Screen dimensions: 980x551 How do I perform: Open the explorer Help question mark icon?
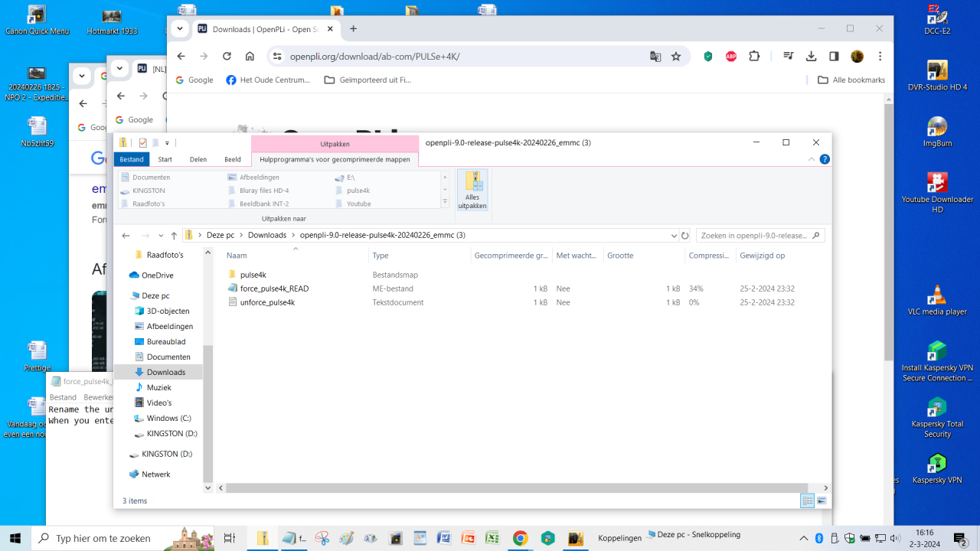tap(825, 159)
